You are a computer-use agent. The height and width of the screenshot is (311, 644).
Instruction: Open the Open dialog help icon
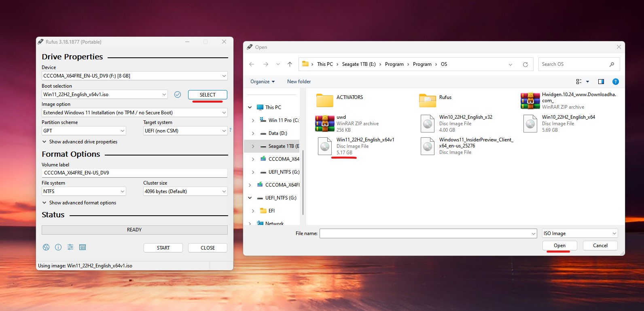616,82
